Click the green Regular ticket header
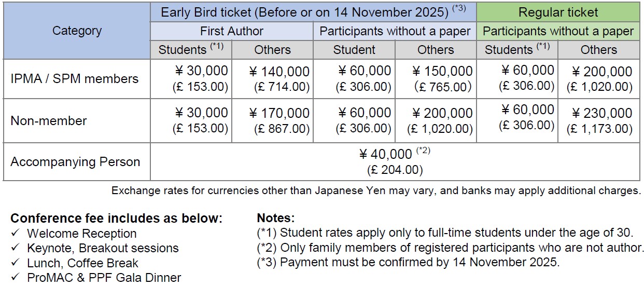Image resolution: width=644 pixels, height=286 pixels. click(x=558, y=12)
